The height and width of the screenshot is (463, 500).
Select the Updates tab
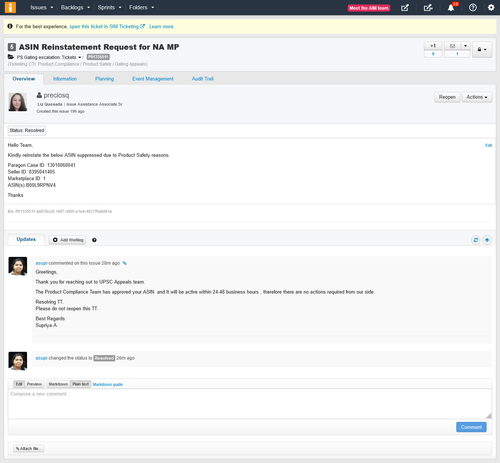click(26, 239)
